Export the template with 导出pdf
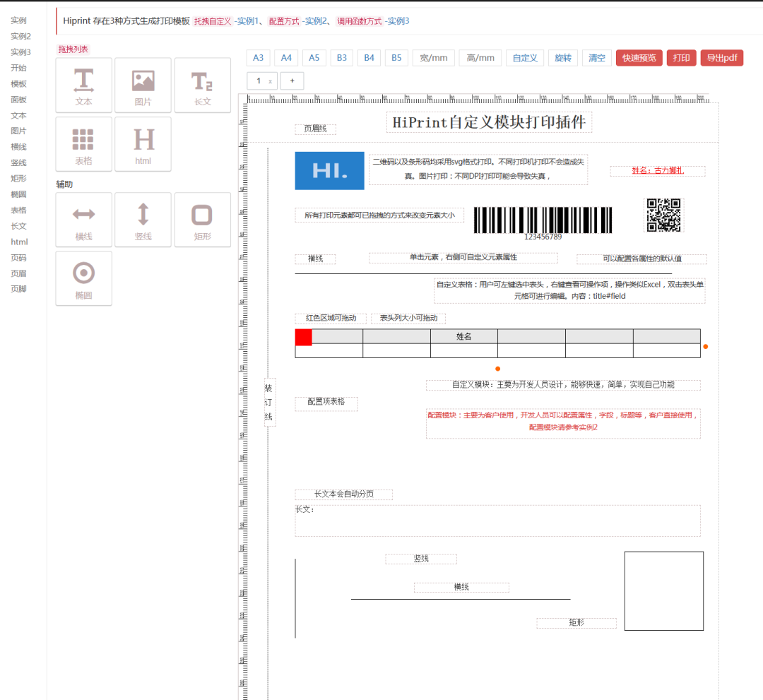 click(x=721, y=58)
